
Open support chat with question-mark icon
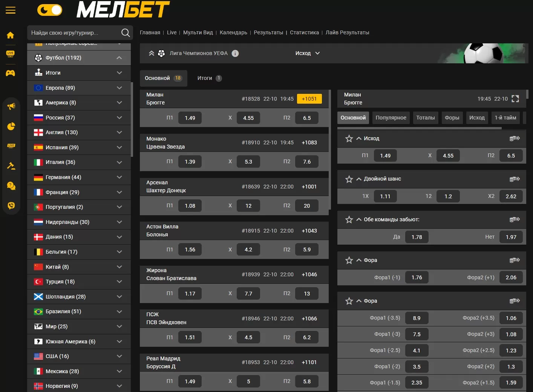pyautogui.click(x=11, y=185)
